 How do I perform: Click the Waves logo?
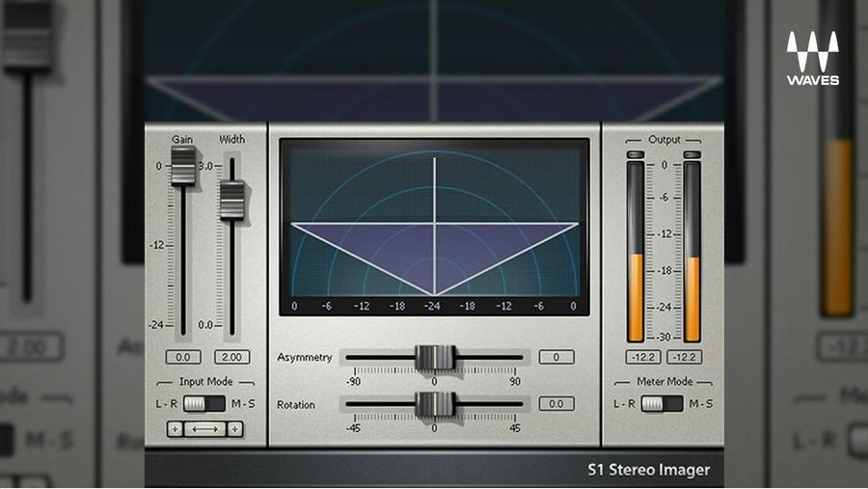click(x=813, y=58)
